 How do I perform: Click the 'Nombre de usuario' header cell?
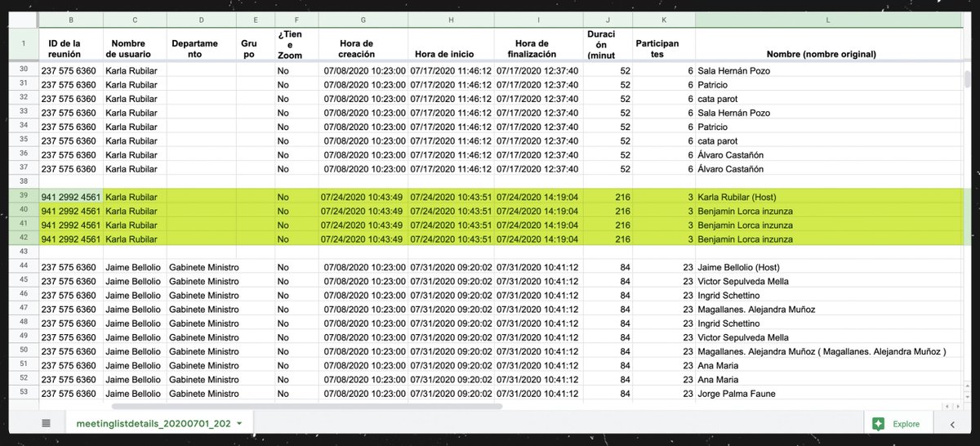136,44
